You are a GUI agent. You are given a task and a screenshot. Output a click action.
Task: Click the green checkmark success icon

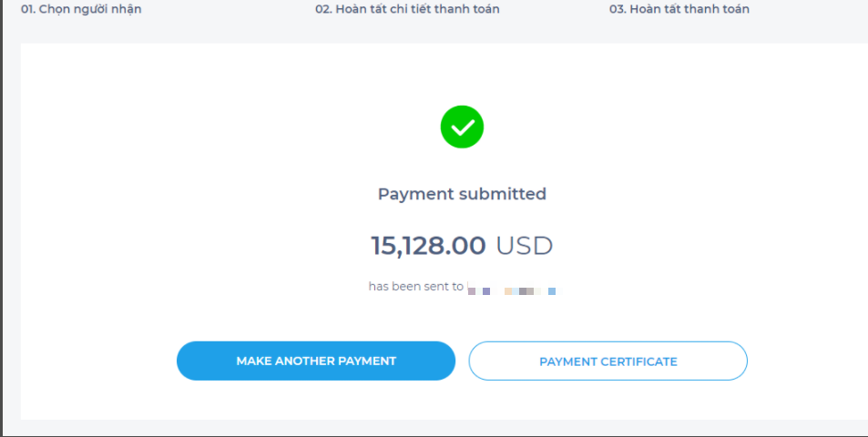pyautogui.click(x=462, y=127)
